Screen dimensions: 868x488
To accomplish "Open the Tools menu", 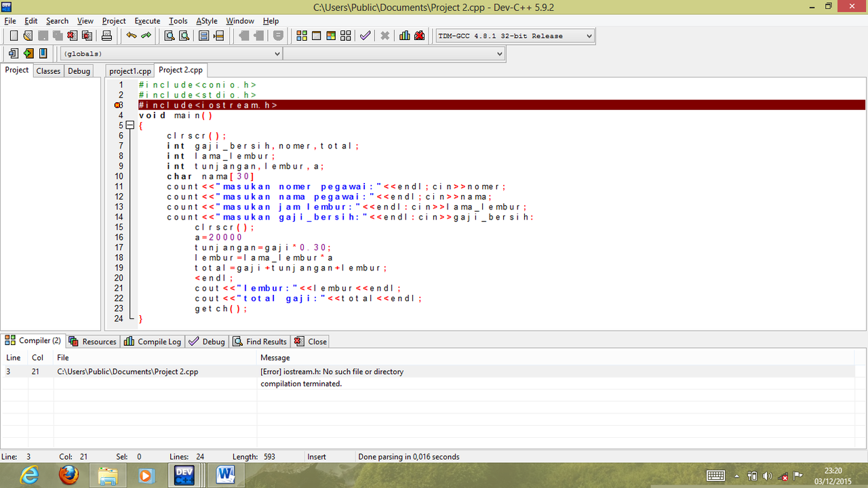I will click(x=178, y=21).
